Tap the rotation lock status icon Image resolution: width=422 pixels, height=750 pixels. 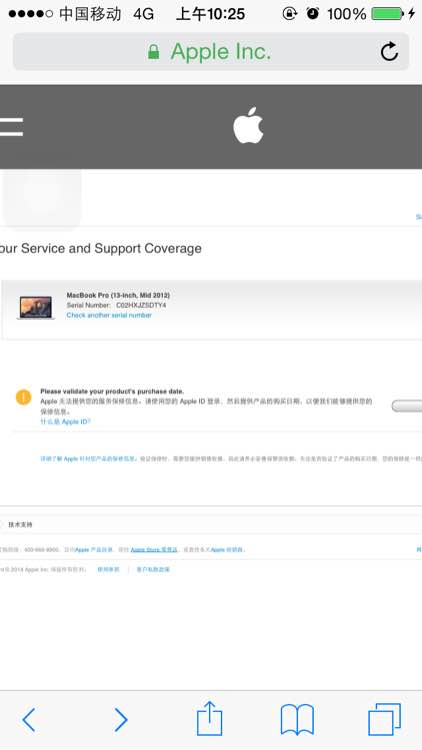pyautogui.click(x=289, y=13)
